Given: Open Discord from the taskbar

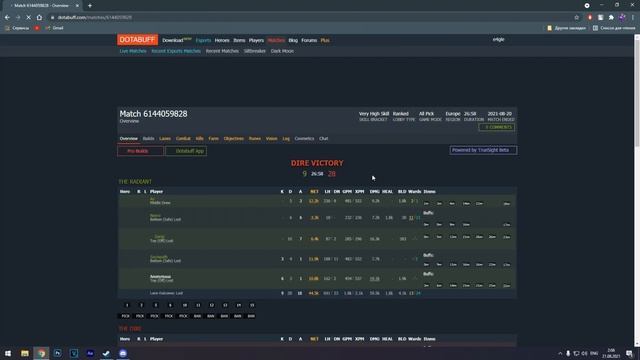Looking at the screenshot, I should coord(123,353).
